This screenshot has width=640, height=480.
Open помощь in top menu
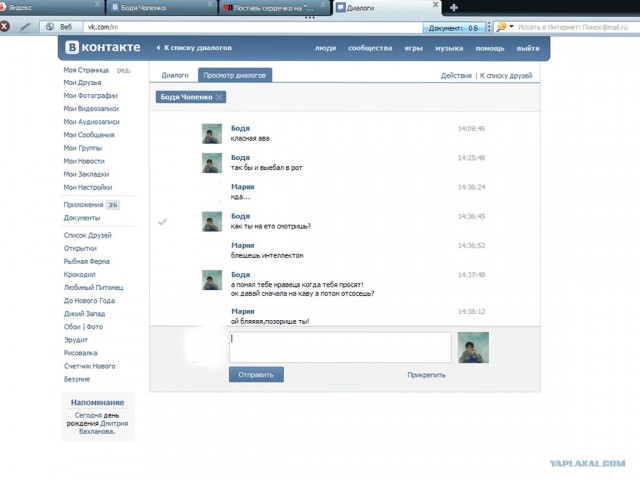[x=490, y=48]
